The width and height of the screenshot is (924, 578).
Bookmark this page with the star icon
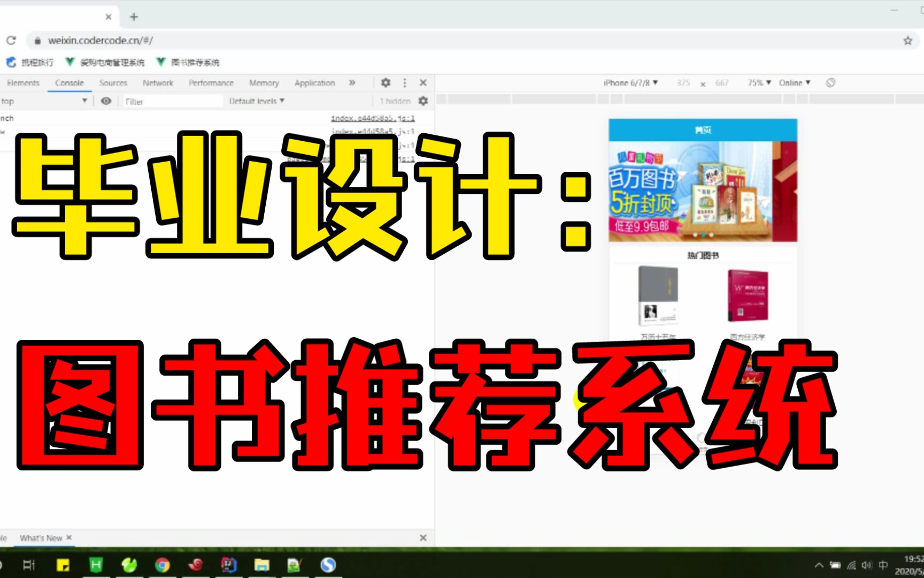click(x=907, y=41)
